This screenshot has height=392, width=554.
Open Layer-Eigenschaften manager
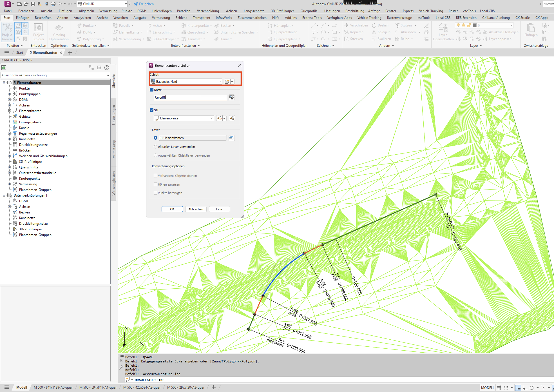click(443, 32)
